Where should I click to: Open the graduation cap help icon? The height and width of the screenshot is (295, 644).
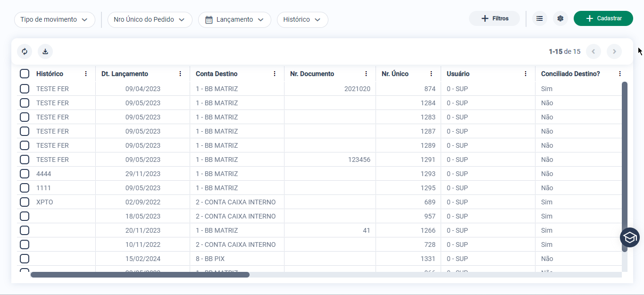tap(629, 237)
